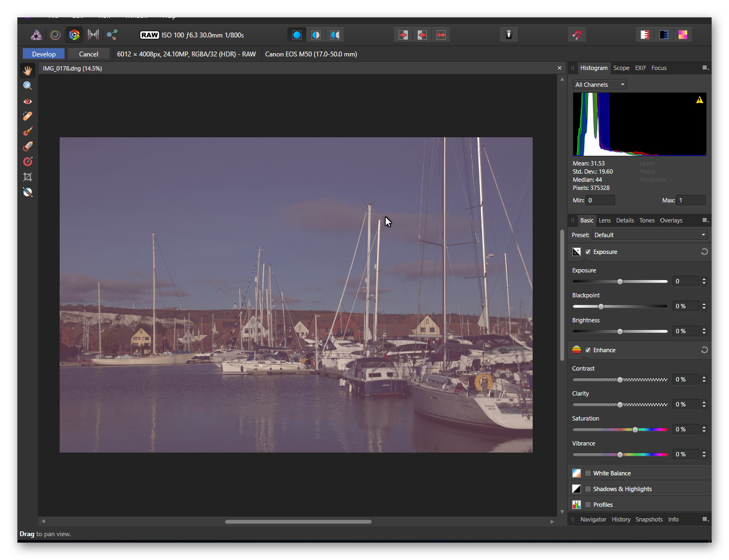Screen dimensions: 729x560
Task: Click the Cancel button
Action: (88, 54)
